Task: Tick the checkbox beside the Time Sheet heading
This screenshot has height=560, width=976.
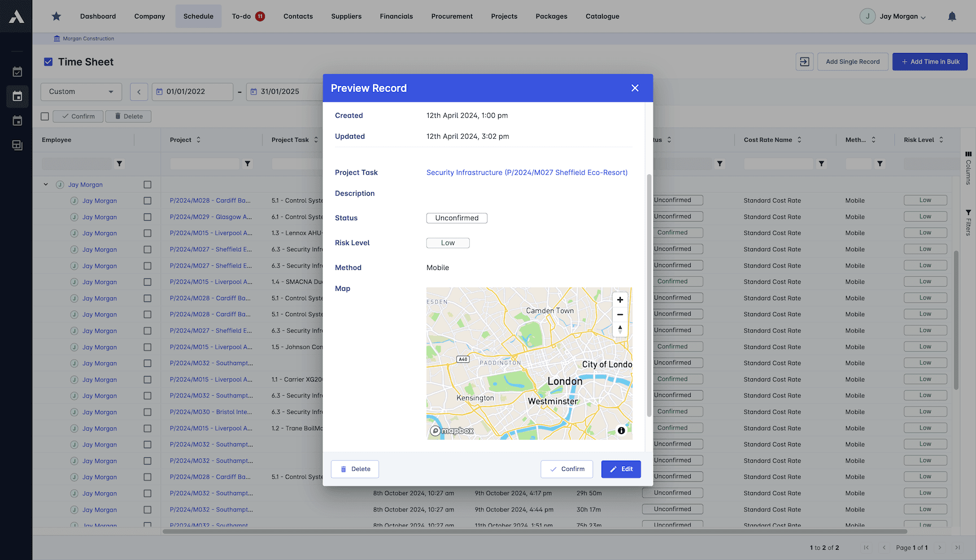Action: tap(49, 62)
